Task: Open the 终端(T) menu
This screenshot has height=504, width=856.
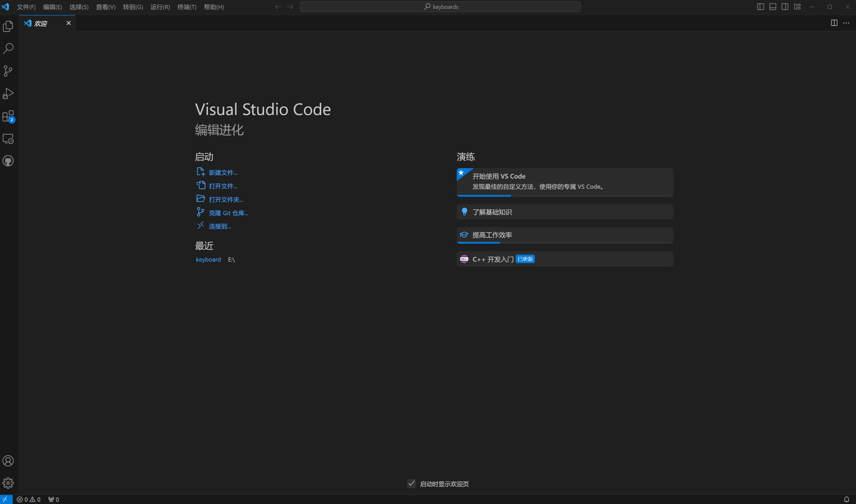Action: (x=187, y=7)
